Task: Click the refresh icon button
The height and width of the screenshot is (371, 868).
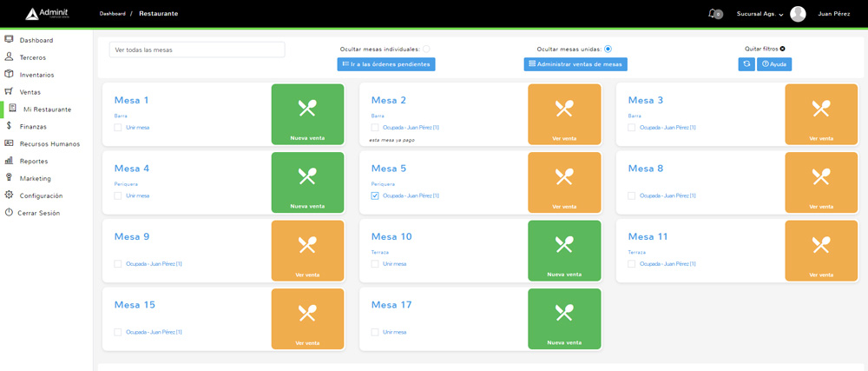Action: tap(746, 64)
